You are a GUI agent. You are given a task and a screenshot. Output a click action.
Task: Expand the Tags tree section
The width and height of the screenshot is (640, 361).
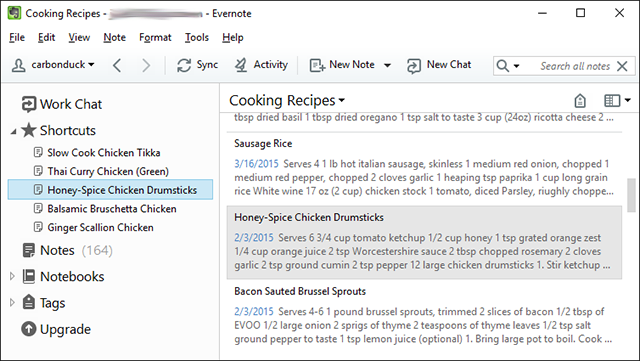click(x=12, y=303)
